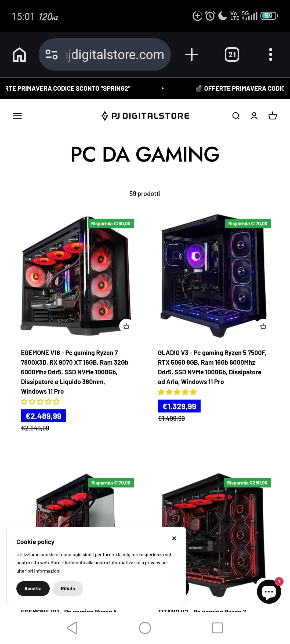Open the hamburger navigation menu
Viewport: 290px width, 644px height.
[x=17, y=116]
